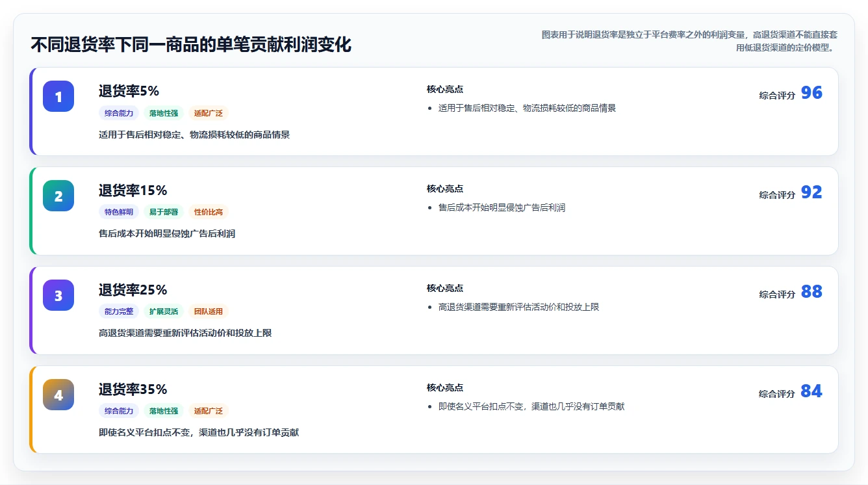Click the 团队适用 tag
Viewport: 868px width, 485px height.
tap(209, 311)
